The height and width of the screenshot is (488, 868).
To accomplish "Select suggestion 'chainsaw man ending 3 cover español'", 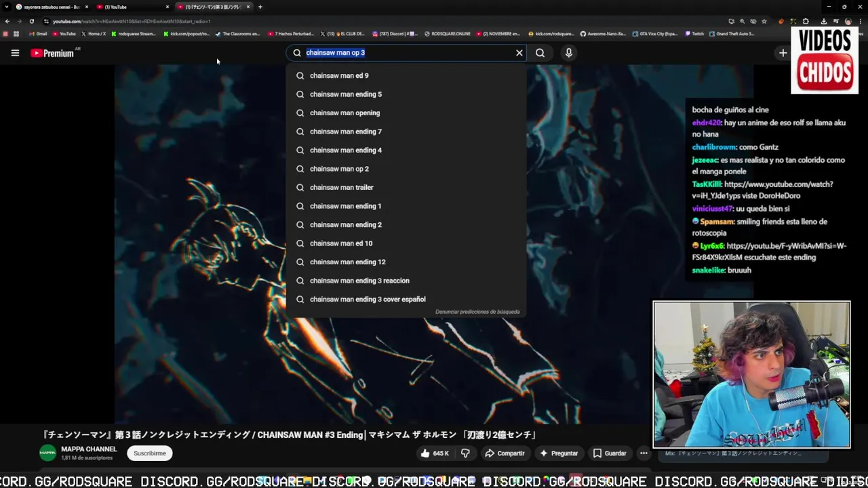I will (406, 300).
